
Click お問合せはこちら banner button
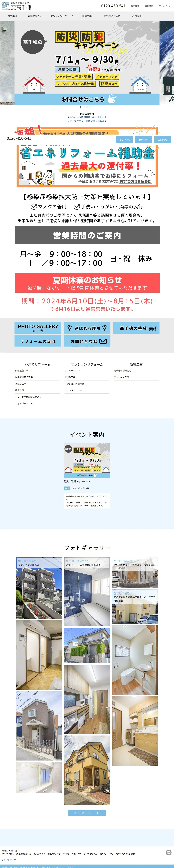coord(87,99)
